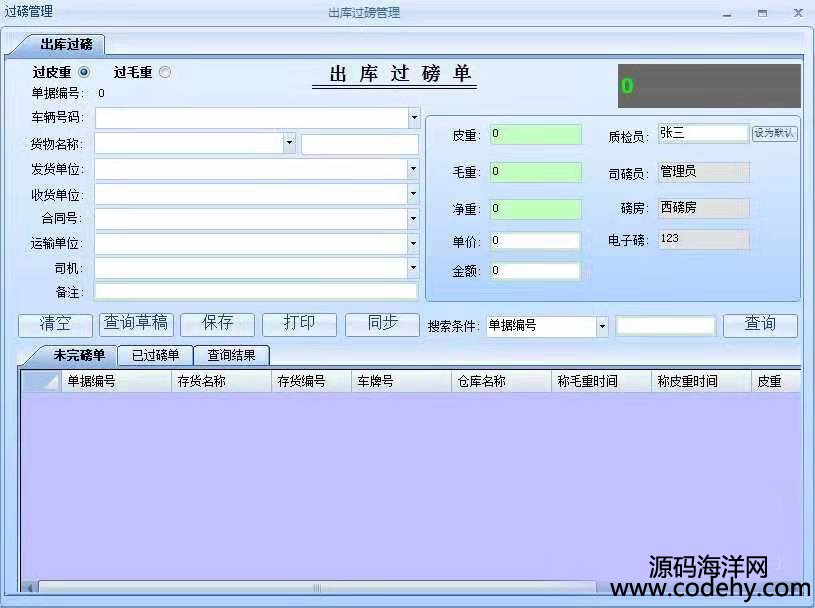Sort by the 存货名称 column header
Image resolution: width=815 pixels, height=608 pixels.
click(221, 381)
